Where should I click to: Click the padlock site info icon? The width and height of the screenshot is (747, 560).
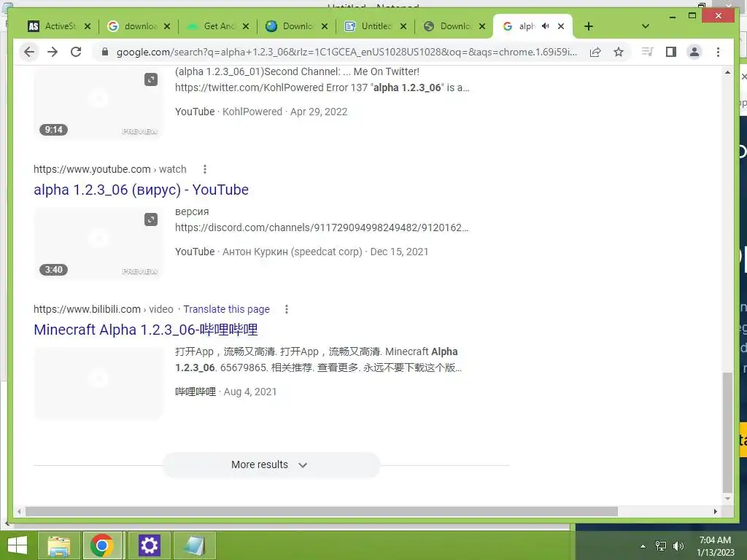pos(105,52)
